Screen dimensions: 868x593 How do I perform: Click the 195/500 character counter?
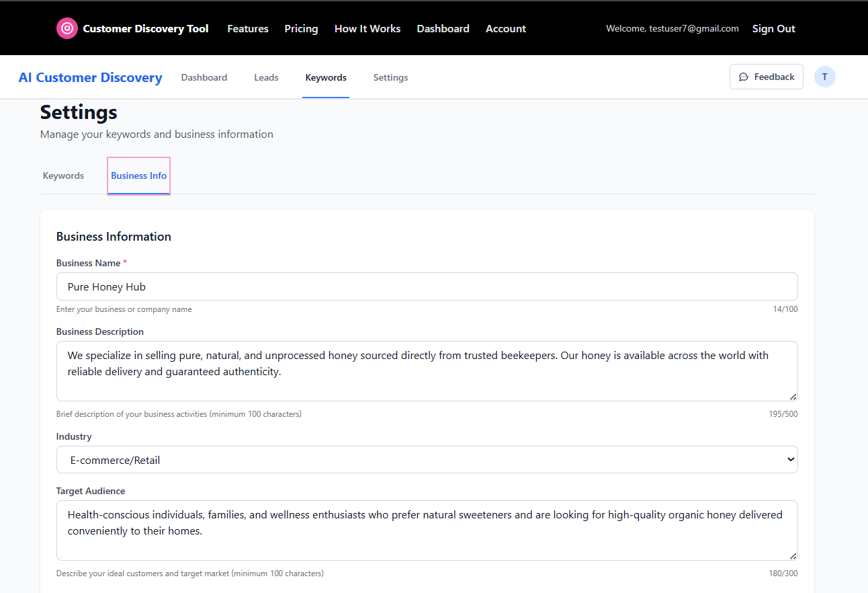(783, 414)
